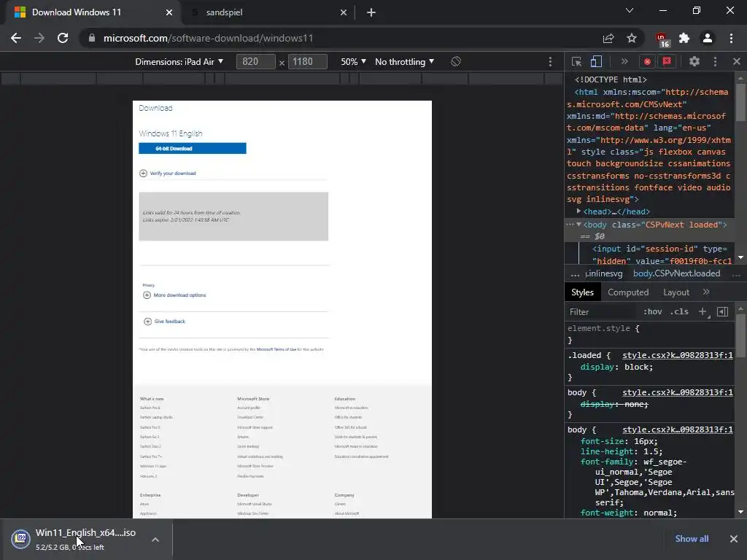The image size is (747, 560).
Task: Add a new style rule
Action: tap(703, 311)
